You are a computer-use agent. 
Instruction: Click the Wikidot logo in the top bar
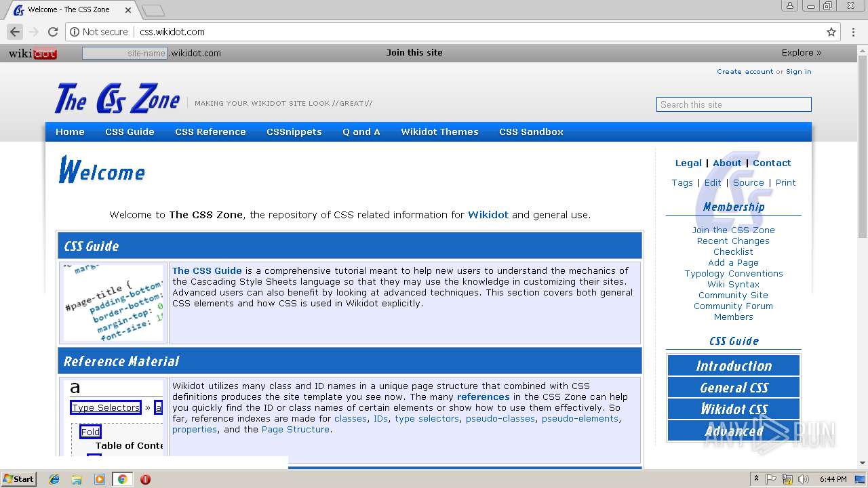[x=33, y=54]
